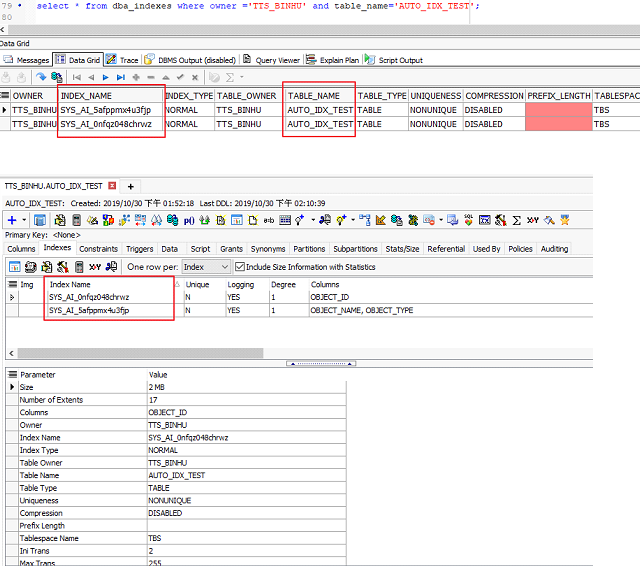Click the sigma icon in object toolbar
640x566 pixels.
click(516, 220)
